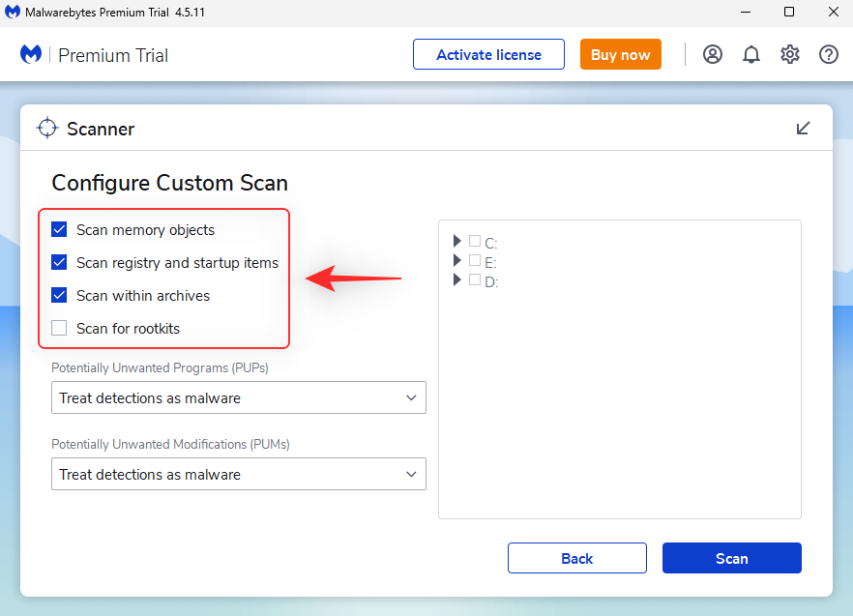Click the orange Buy now button
The width and height of the screenshot is (853, 616).
(x=620, y=54)
